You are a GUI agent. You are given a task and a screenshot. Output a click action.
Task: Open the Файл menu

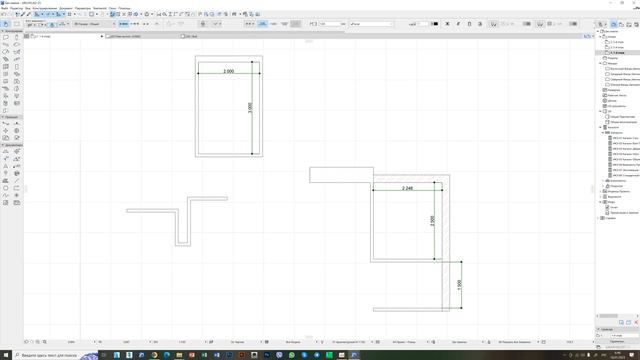pyautogui.click(x=4, y=8)
